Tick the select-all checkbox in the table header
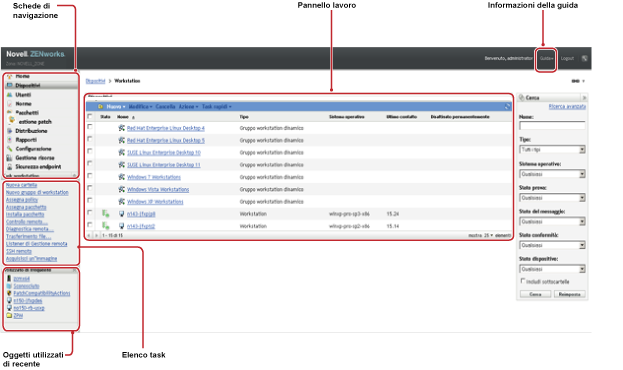Image resolution: width=623 pixels, height=370 pixels. coord(90,116)
